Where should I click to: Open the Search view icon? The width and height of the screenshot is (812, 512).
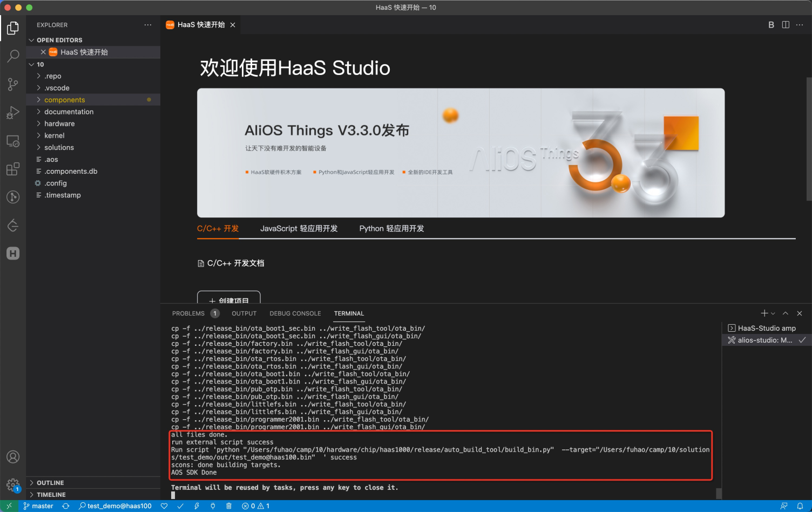pyautogui.click(x=13, y=56)
